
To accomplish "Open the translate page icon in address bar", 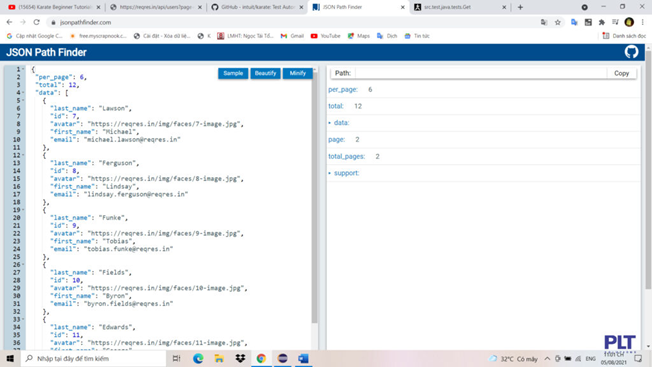I will point(544,22).
